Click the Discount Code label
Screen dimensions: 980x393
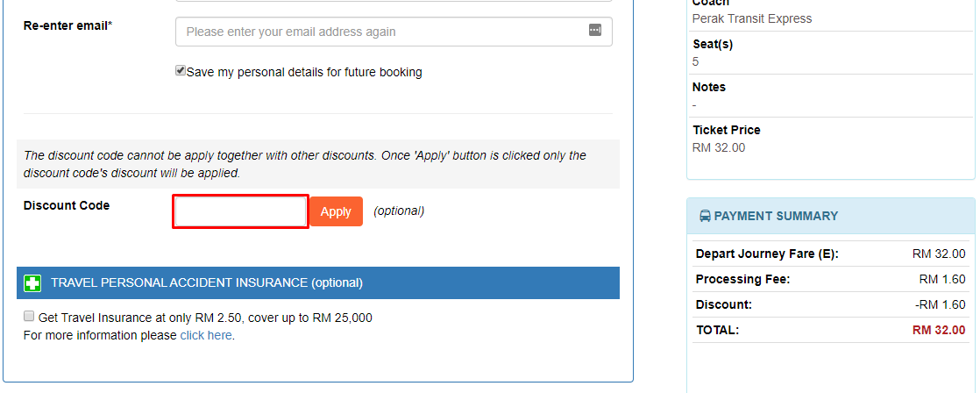point(67,205)
